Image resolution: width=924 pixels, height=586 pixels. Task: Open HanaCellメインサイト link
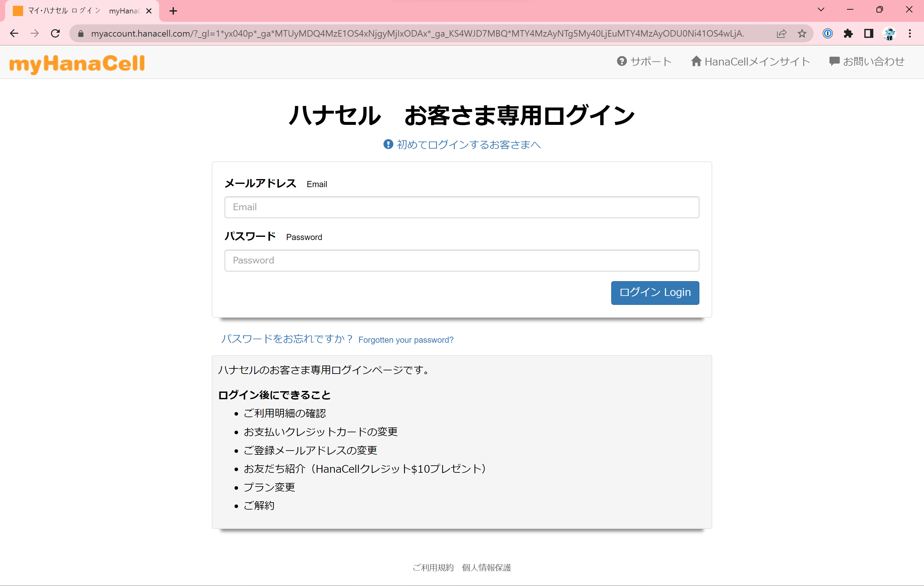750,61
